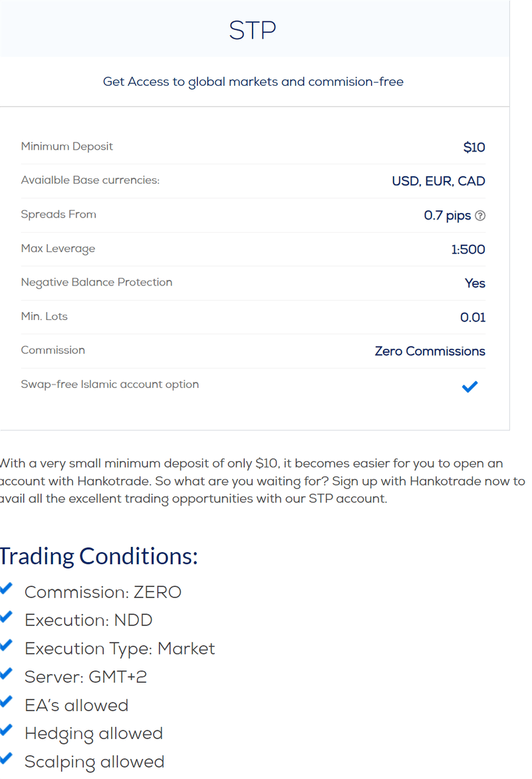Click the checkmark beside EA's allowed
Image resolution: width=532 pixels, height=779 pixels.
tap(6, 701)
